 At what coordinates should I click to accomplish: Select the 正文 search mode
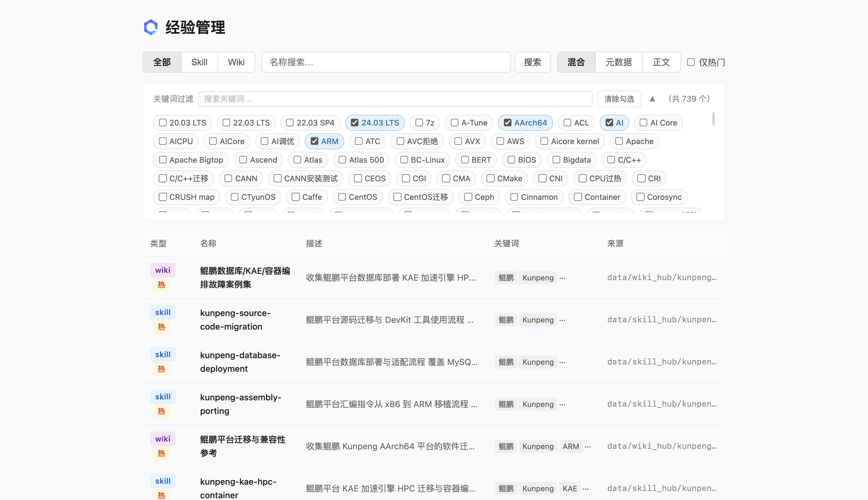[661, 62]
